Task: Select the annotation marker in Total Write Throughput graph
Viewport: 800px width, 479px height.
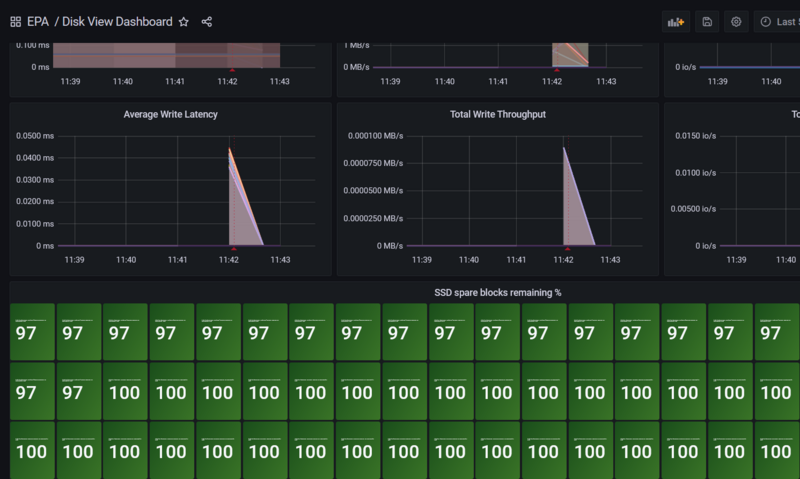Action: 567,248
